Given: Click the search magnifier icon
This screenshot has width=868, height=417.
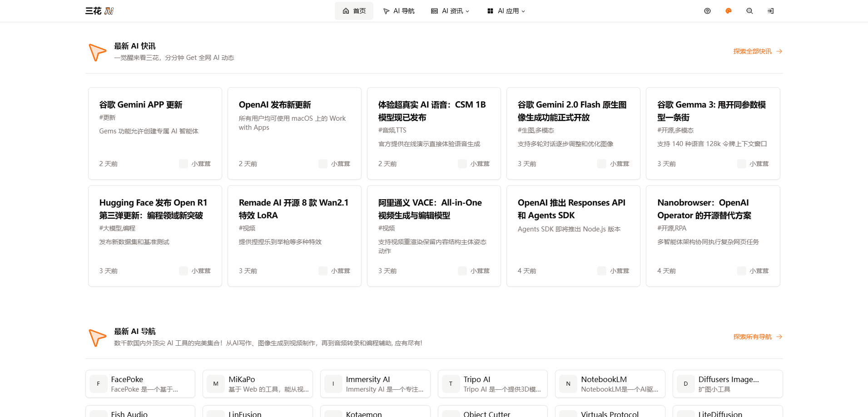Looking at the screenshot, I should point(749,11).
